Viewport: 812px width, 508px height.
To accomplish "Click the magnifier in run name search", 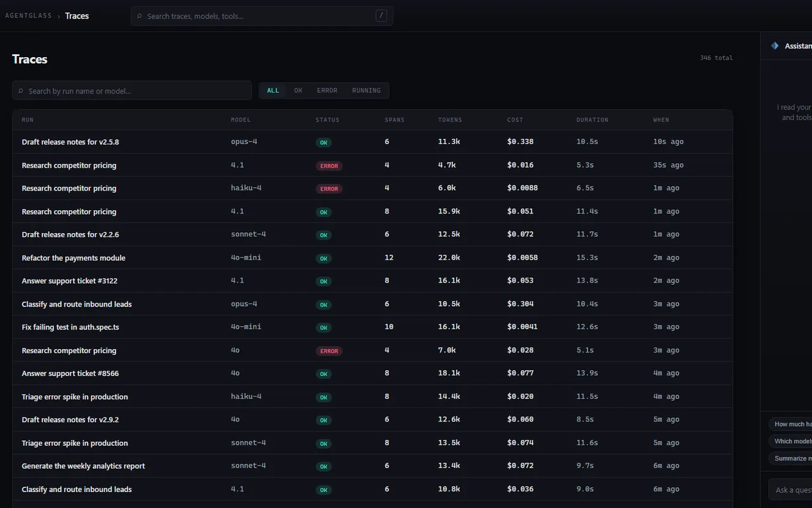I will (21, 91).
